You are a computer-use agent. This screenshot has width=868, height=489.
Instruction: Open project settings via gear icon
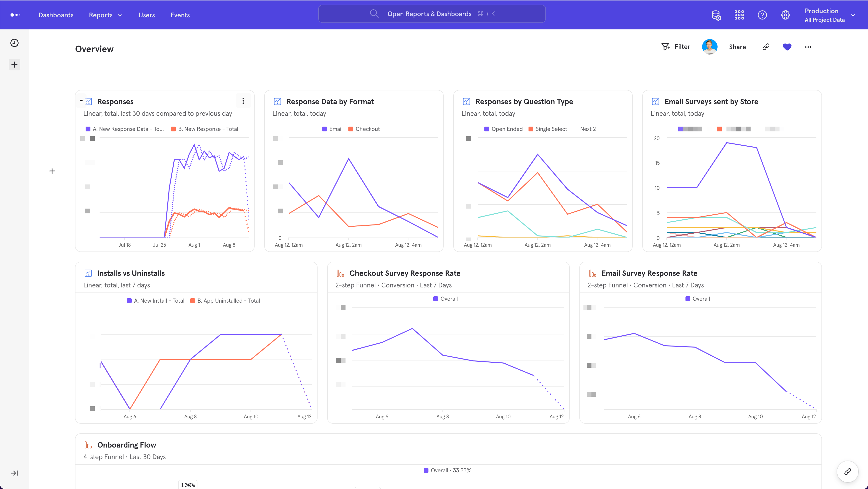(786, 15)
